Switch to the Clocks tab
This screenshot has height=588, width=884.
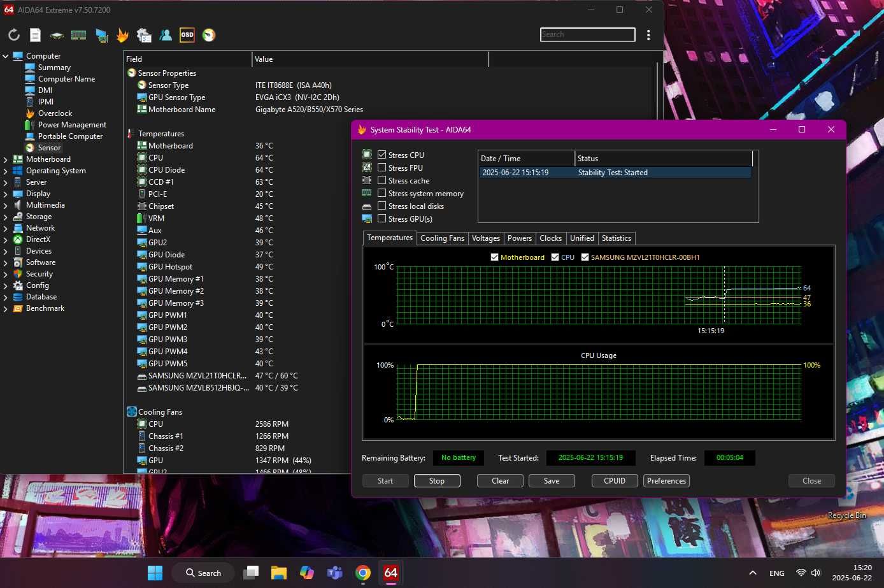551,238
